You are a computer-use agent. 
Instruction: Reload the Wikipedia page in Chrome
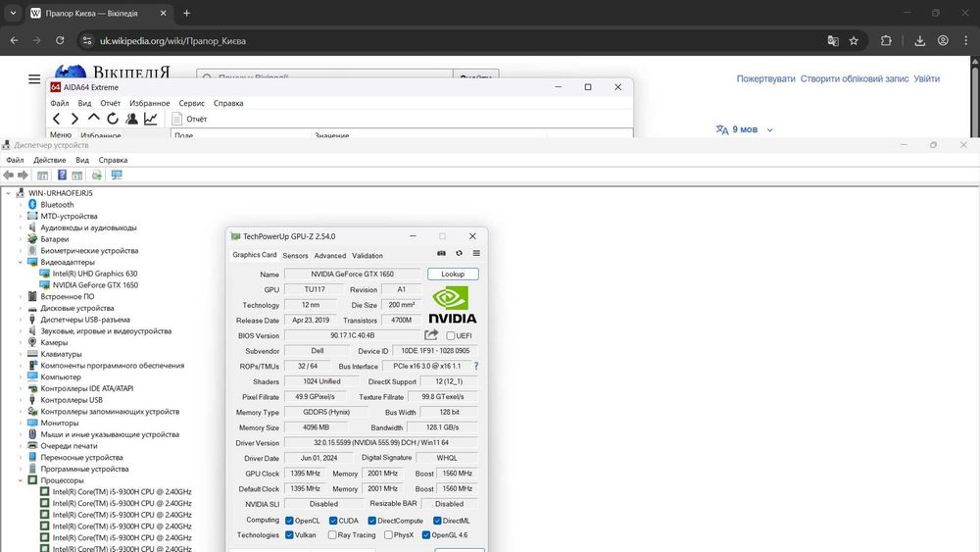(60, 40)
